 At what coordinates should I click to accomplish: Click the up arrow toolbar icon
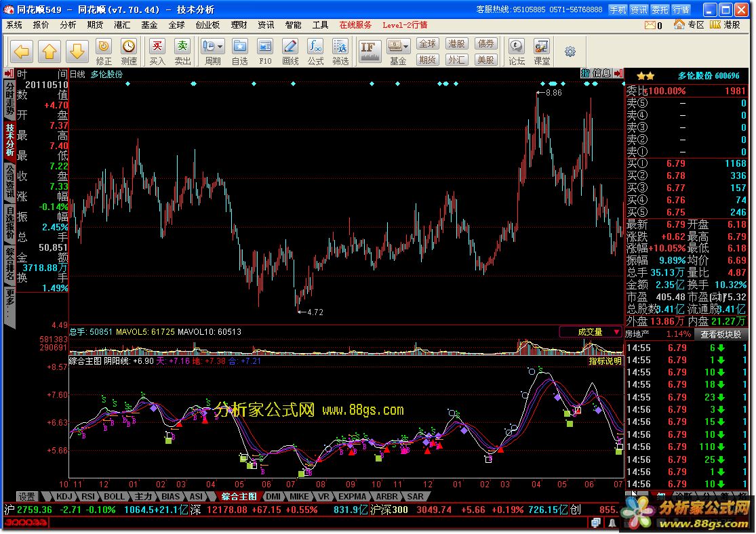(49, 51)
